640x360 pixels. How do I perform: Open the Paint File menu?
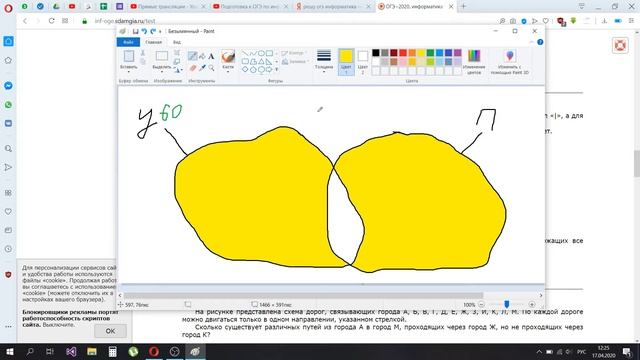(x=128, y=42)
